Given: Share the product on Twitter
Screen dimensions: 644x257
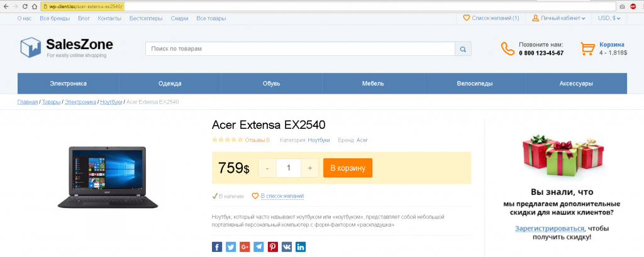Looking at the screenshot, I should pos(231,247).
